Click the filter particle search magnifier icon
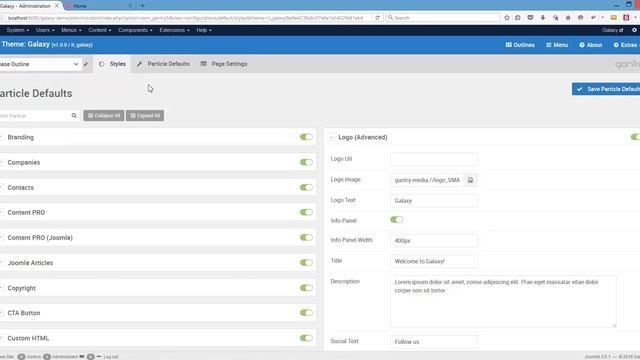640x360 pixels. click(x=74, y=116)
